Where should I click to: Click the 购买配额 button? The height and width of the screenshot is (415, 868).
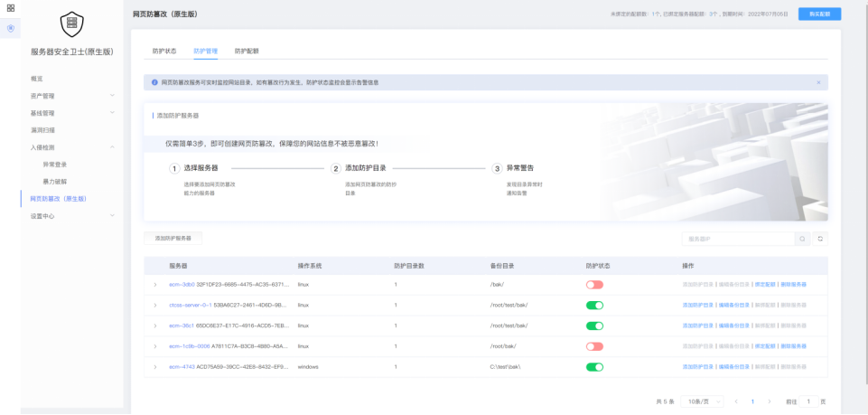pyautogui.click(x=819, y=14)
